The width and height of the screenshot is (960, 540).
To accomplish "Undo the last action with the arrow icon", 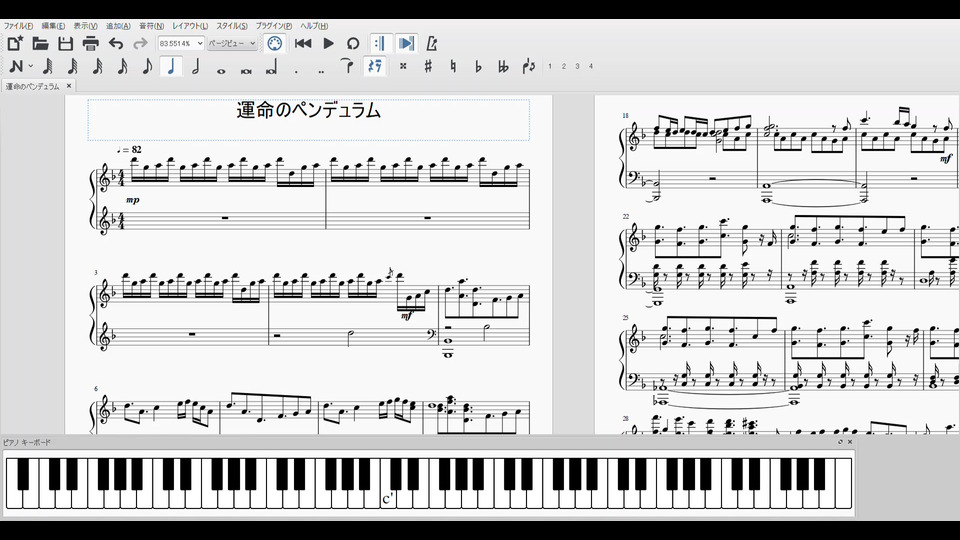I will point(116,43).
